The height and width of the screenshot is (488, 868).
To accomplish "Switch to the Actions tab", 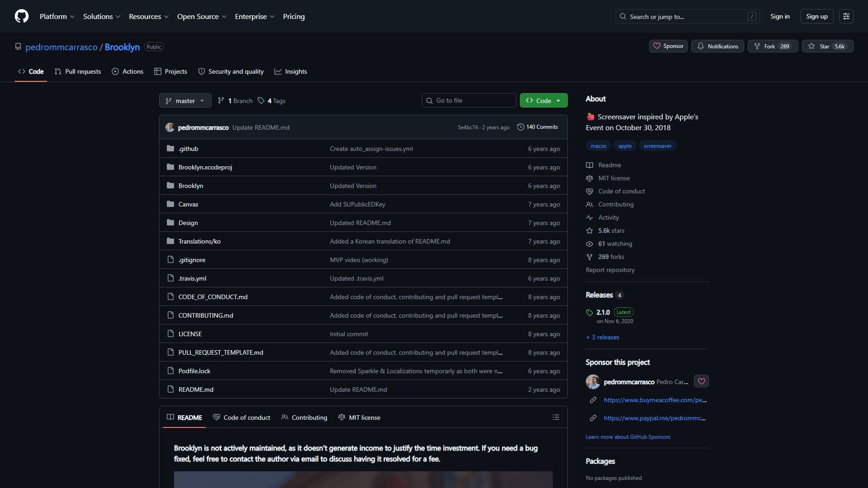I will pyautogui.click(x=127, y=71).
